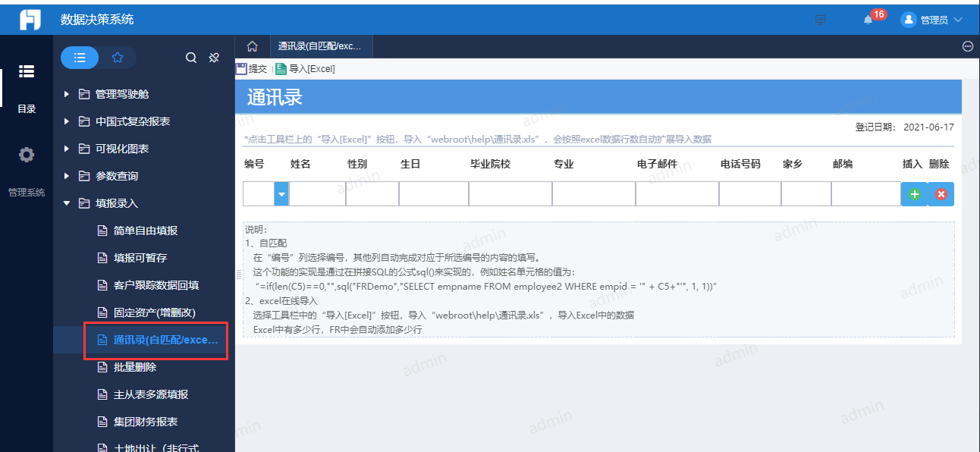Open the tab options ellipsis icon
The height and width of the screenshot is (452, 980).
click(968, 46)
